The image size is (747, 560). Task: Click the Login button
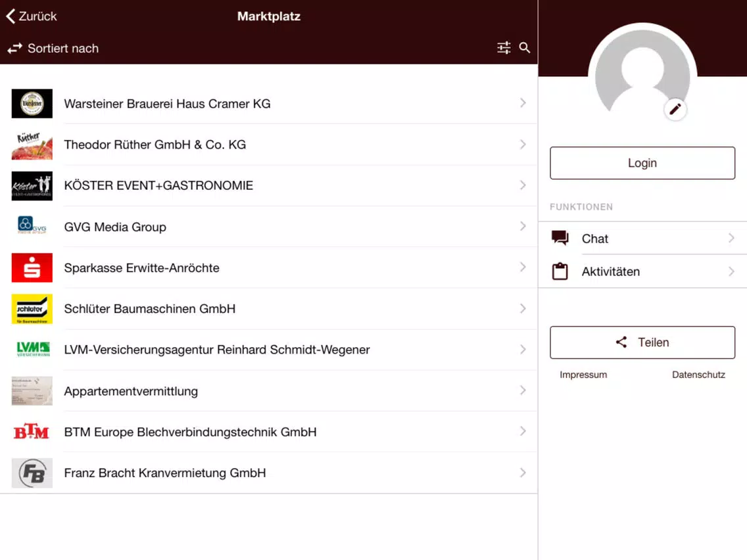point(642,163)
